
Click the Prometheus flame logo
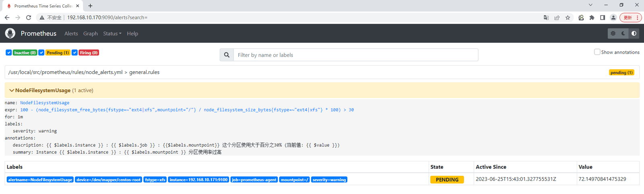tap(10, 33)
